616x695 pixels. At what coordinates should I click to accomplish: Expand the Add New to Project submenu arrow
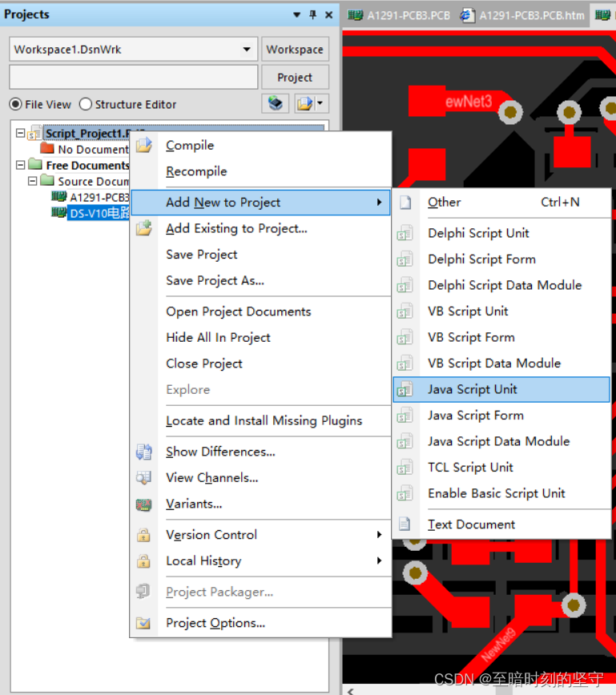379,202
